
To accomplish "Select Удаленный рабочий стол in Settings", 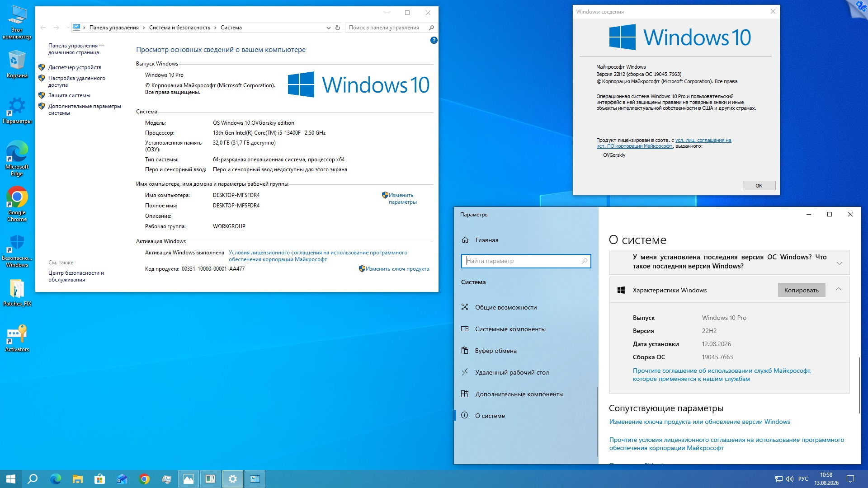I will click(512, 372).
